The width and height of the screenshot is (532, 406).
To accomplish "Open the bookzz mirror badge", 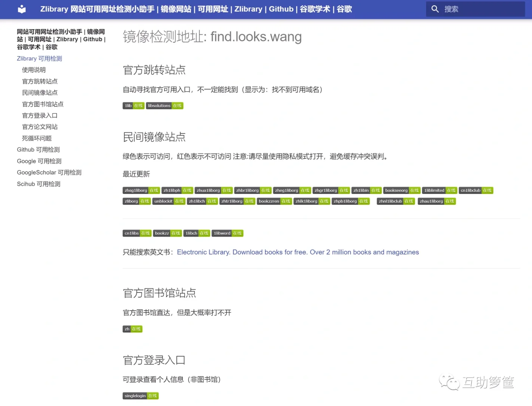I will pyautogui.click(x=167, y=233).
